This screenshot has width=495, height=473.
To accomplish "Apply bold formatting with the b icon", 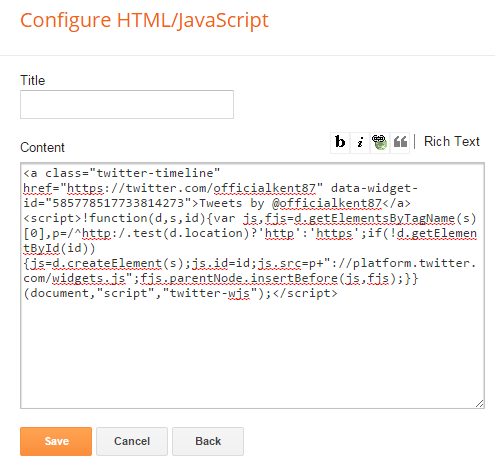I will pyautogui.click(x=340, y=142).
